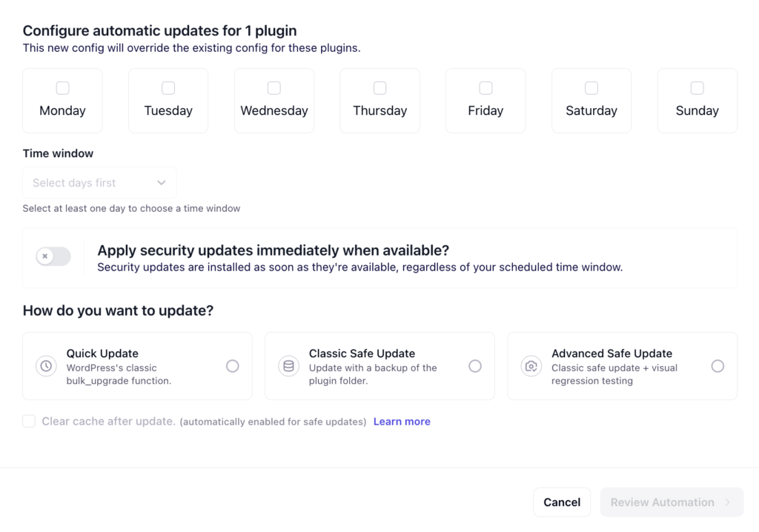Select the Advanced Safe Update radio button
Image resolution: width=759 pixels, height=532 pixels.
click(x=717, y=366)
